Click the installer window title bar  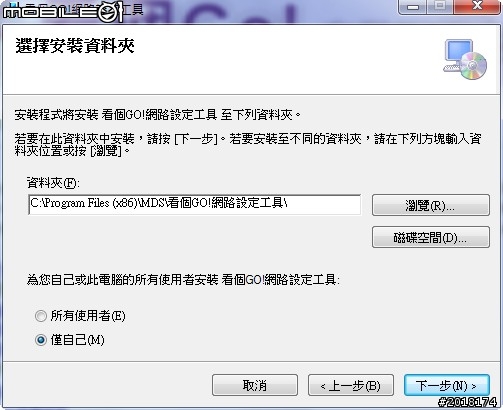pos(260,10)
